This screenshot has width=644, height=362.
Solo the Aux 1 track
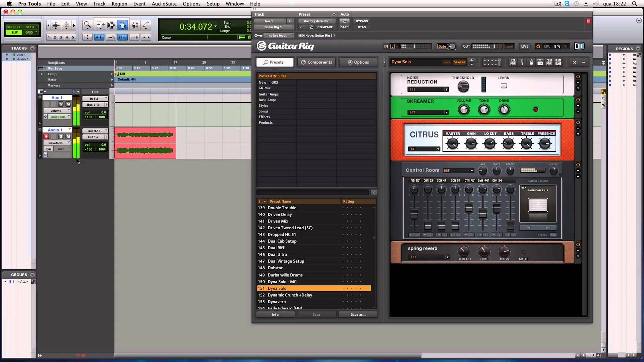(61, 104)
